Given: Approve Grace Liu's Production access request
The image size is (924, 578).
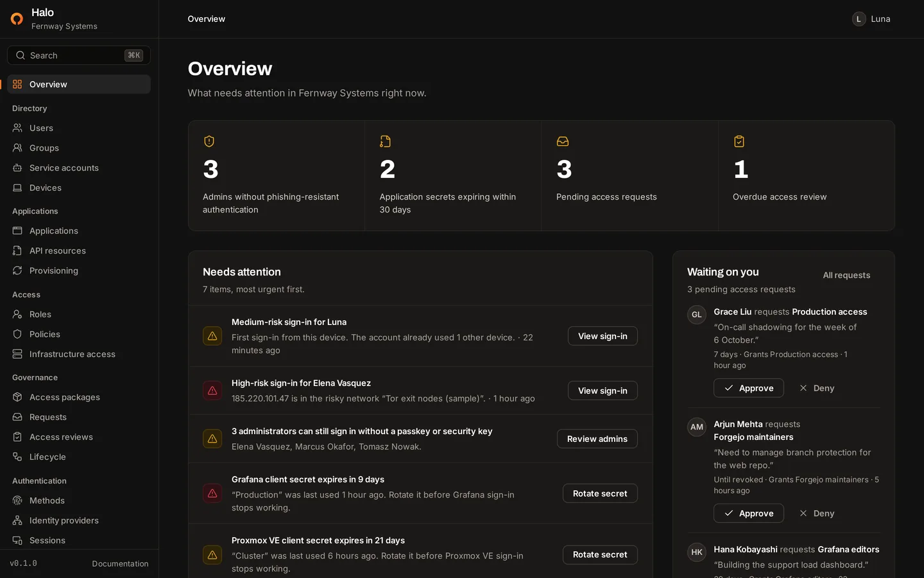Looking at the screenshot, I should (749, 388).
